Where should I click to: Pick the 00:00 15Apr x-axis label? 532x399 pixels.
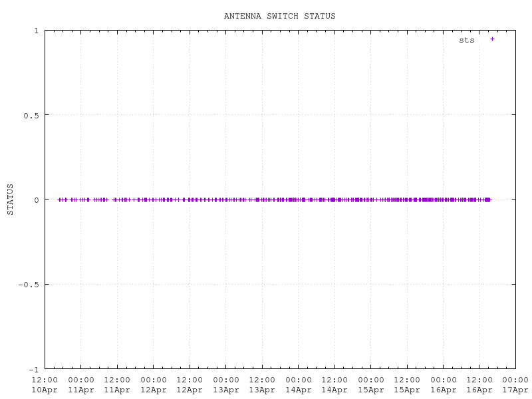[371, 384]
